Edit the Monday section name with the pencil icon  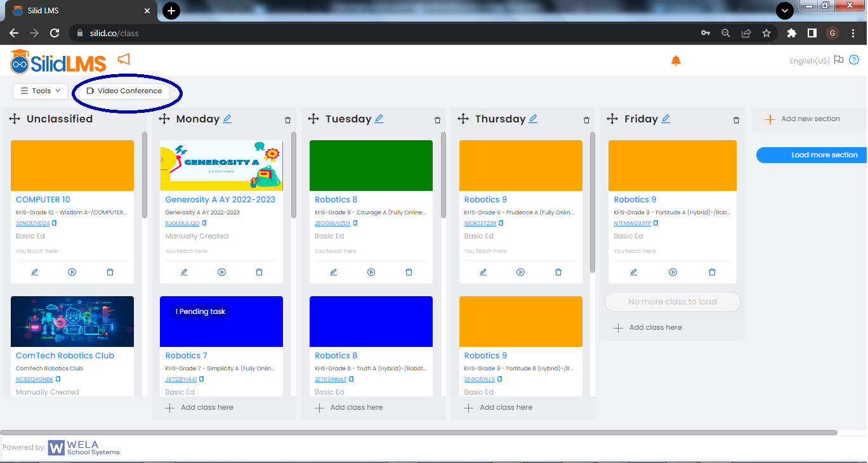[228, 118]
